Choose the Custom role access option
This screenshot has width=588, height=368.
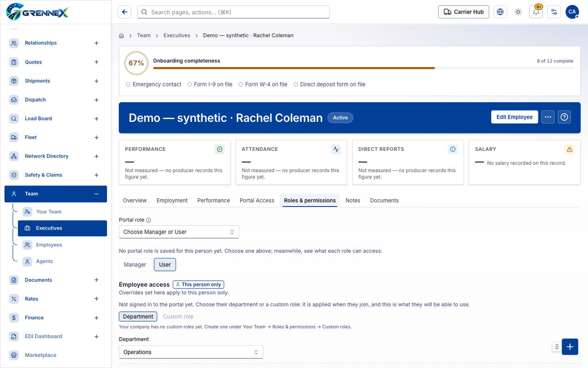click(178, 316)
